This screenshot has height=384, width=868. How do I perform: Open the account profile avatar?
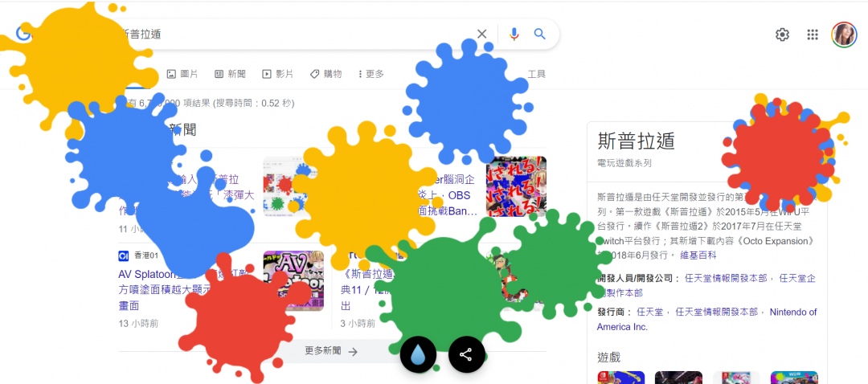844,35
